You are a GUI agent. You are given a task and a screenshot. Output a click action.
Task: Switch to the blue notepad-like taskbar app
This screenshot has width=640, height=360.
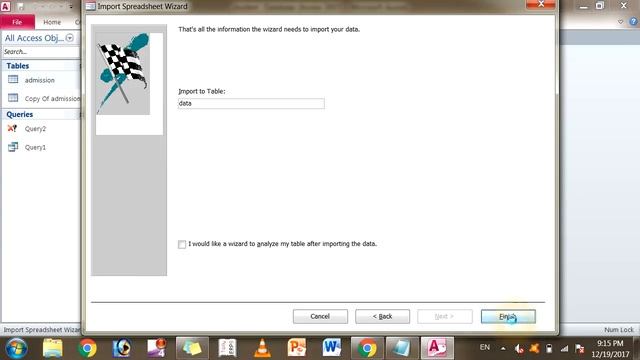(x=402, y=348)
